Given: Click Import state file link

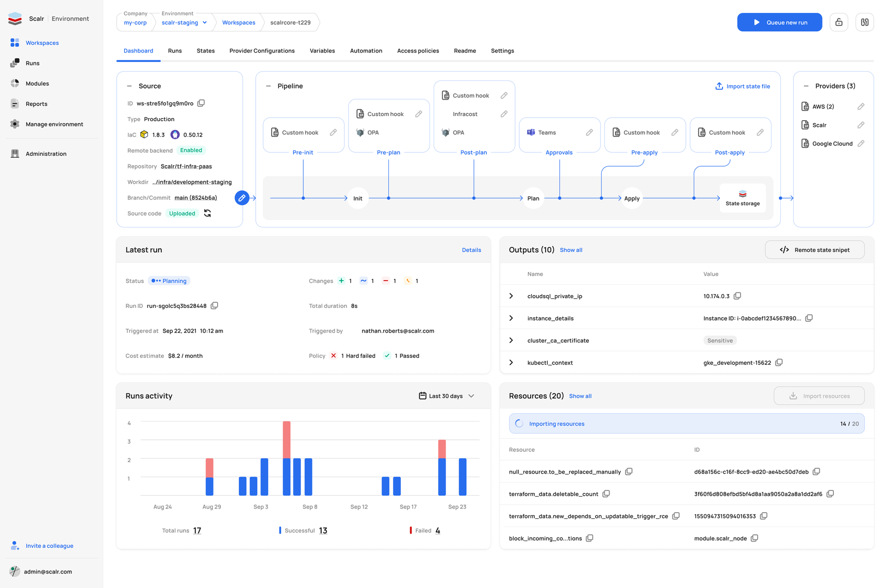Looking at the screenshot, I should [x=743, y=86].
